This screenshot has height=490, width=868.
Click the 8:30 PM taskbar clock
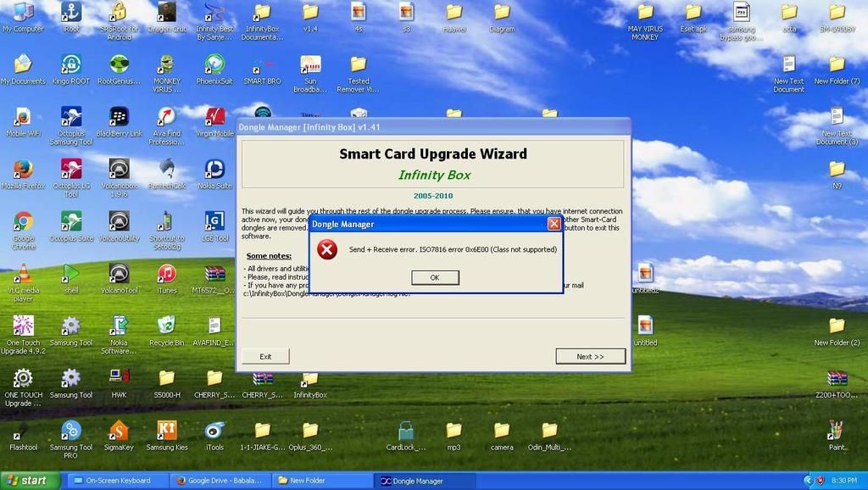click(843, 481)
